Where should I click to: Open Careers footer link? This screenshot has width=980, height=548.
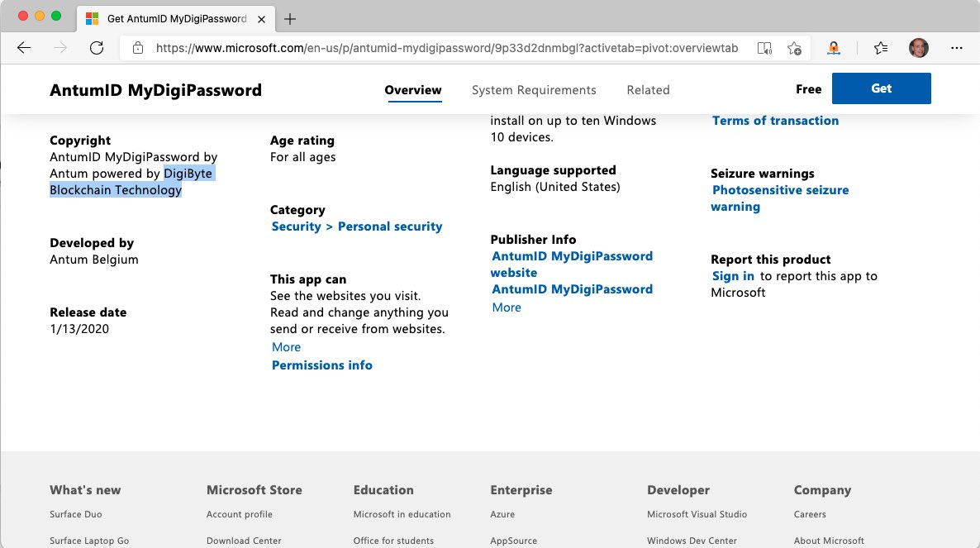click(810, 514)
